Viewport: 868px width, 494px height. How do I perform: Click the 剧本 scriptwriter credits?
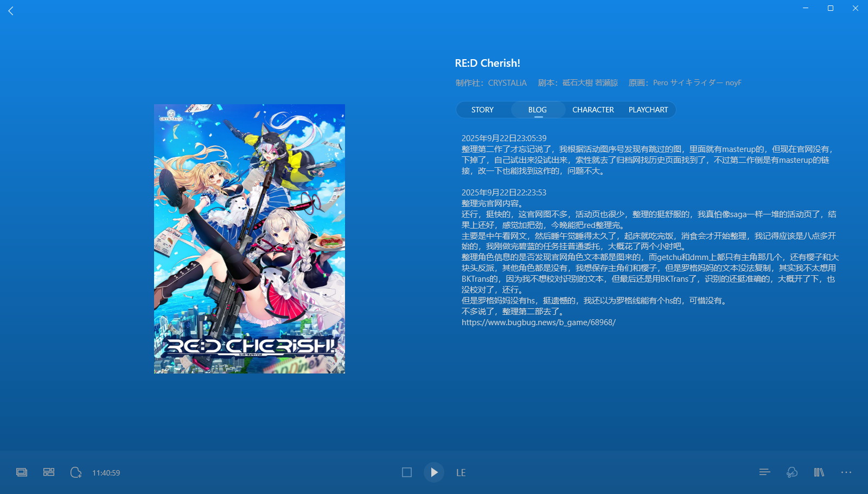[578, 83]
